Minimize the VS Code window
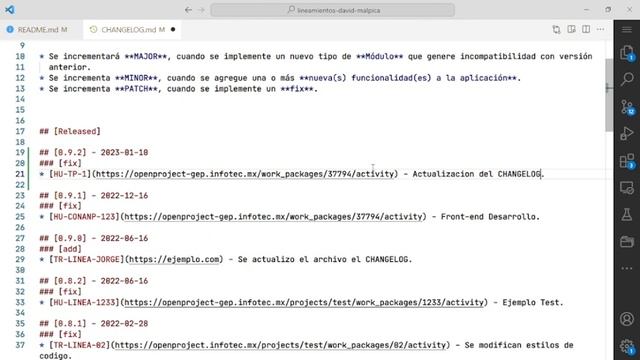Viewport: 640px width, 360px height. tap(587, 10)
